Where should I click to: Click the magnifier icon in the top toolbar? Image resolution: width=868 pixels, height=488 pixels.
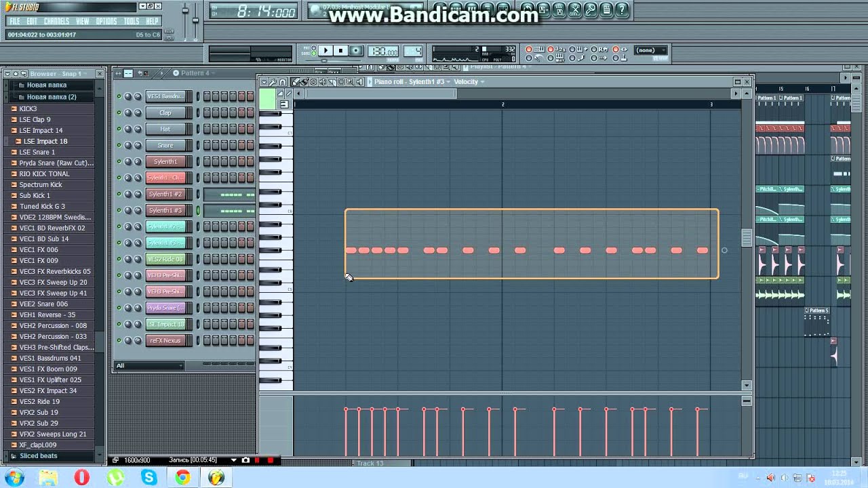[591, 9]
